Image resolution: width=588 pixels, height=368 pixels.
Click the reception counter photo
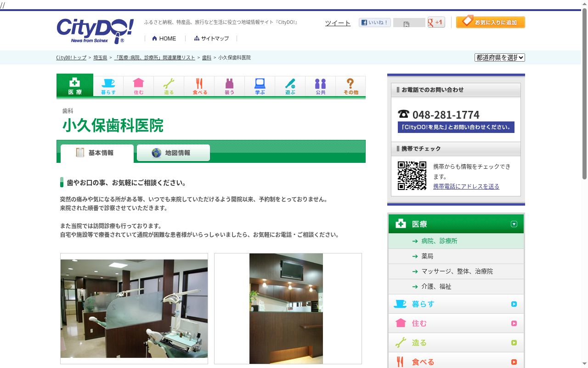click(x=286, y=309)
